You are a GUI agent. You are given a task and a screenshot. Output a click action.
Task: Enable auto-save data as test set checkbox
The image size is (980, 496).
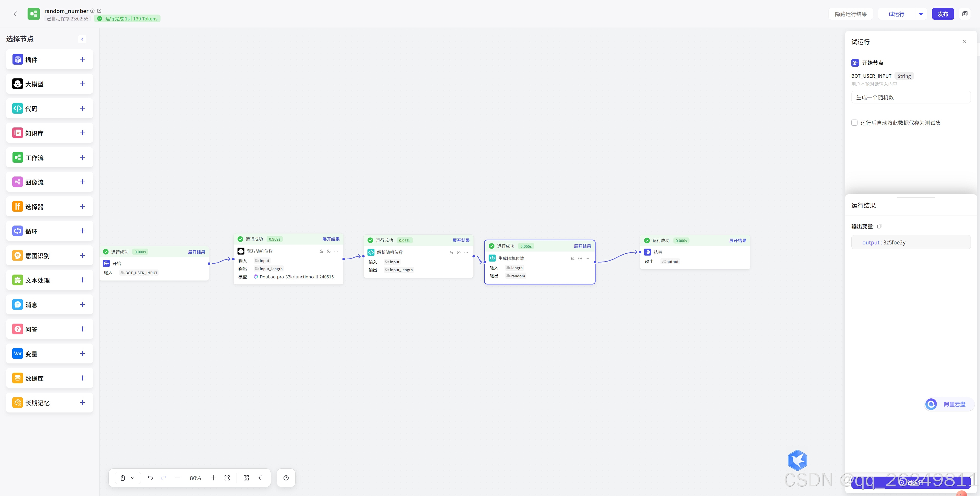(x=854, y=123)
